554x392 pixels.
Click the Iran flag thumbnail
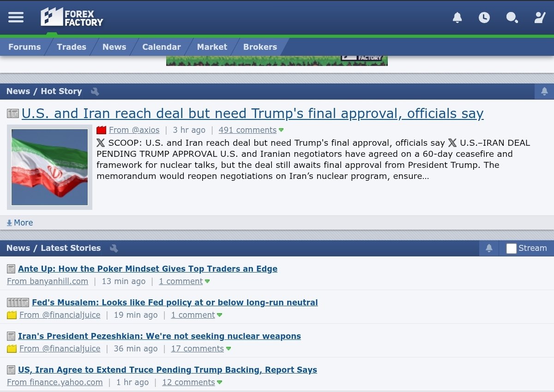click(50, 167)
